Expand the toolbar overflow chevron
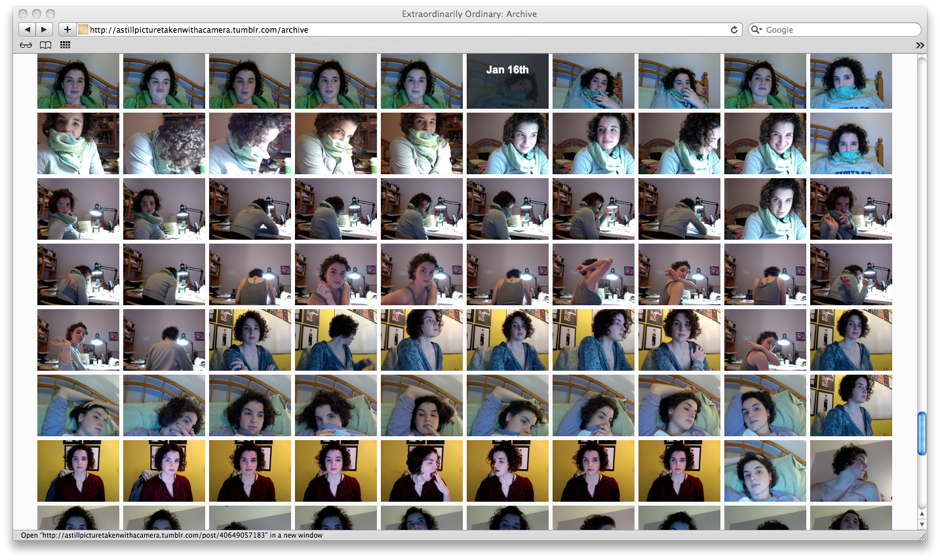The height and width of the screenshot is (560, 940). click(920, 45)
